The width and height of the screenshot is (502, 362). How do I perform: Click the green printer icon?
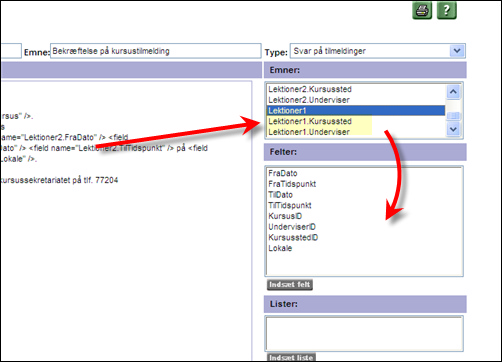pos(422,11)
